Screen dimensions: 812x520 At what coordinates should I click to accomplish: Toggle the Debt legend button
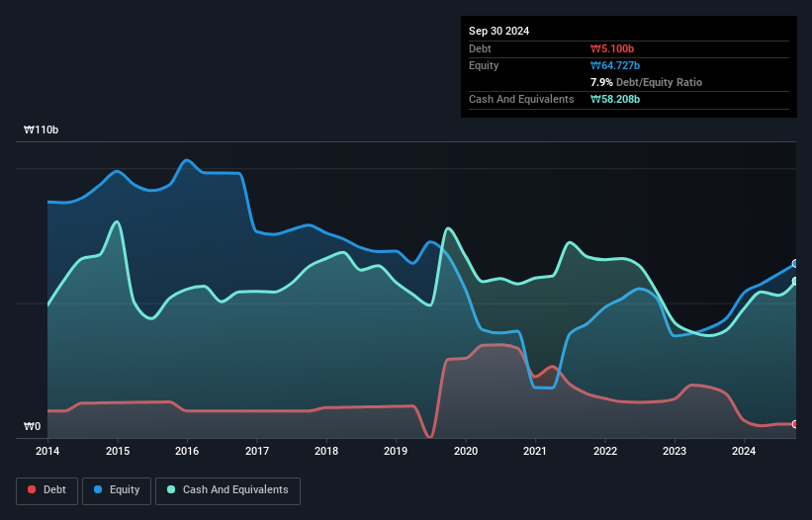(x=46, y=490)
